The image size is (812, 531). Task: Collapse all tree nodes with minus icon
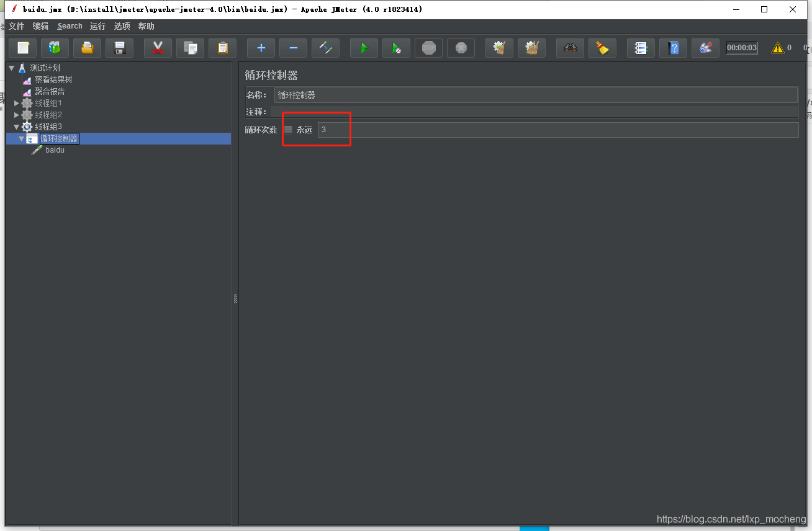pos(294,48)
